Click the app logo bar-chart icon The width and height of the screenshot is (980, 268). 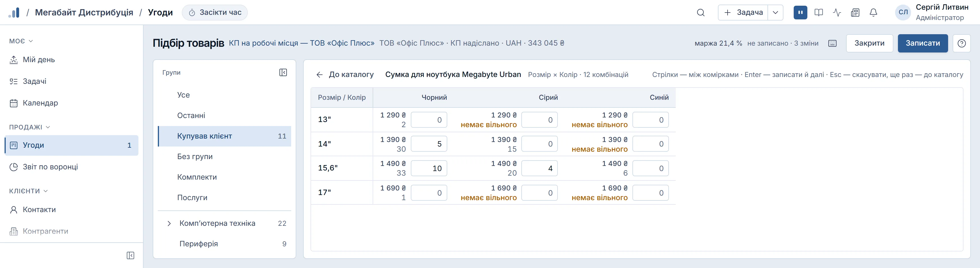tap(14, 13)
